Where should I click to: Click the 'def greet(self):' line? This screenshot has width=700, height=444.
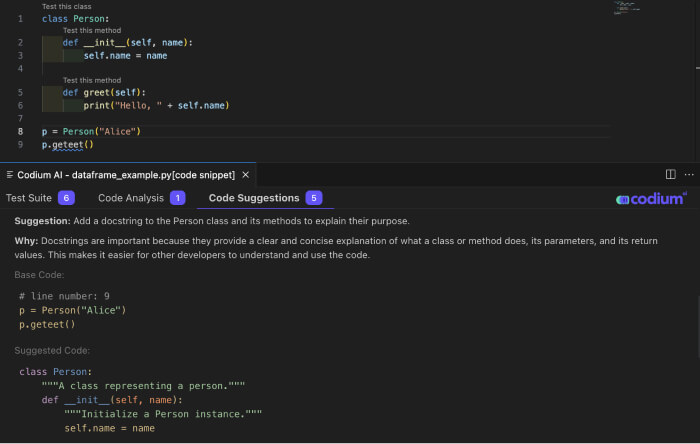pos(104,92)
